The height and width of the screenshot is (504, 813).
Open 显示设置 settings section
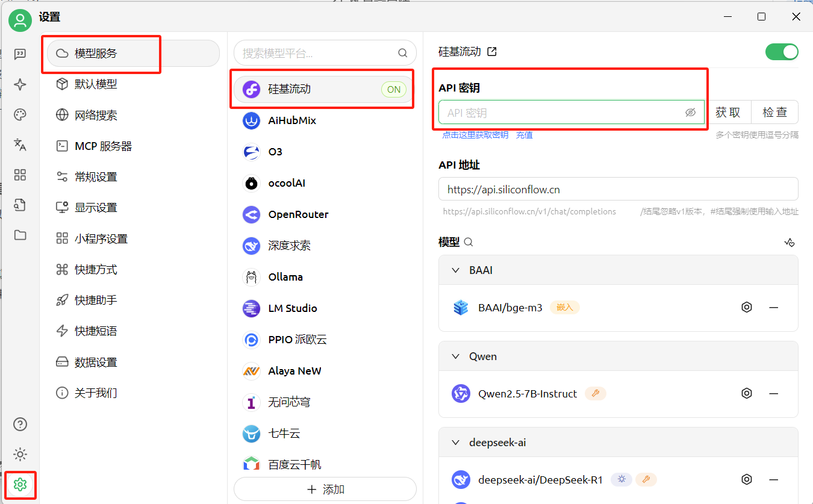click(x=133, y=207)
